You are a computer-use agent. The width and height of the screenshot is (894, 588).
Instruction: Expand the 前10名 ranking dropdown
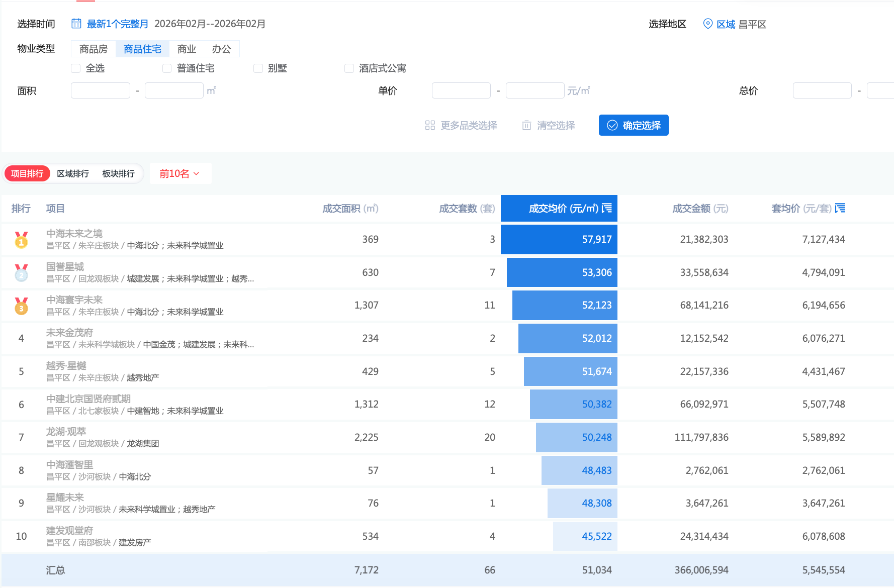point(180,173)
